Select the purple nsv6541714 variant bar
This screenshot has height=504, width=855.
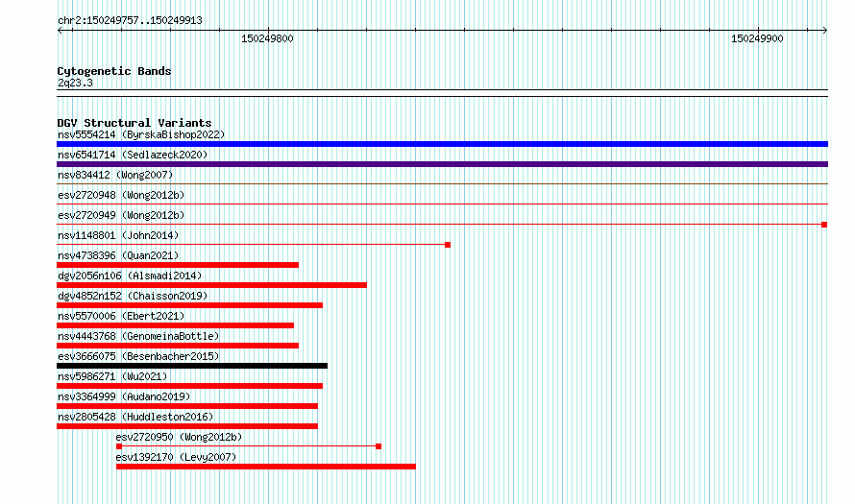point(442,164)
